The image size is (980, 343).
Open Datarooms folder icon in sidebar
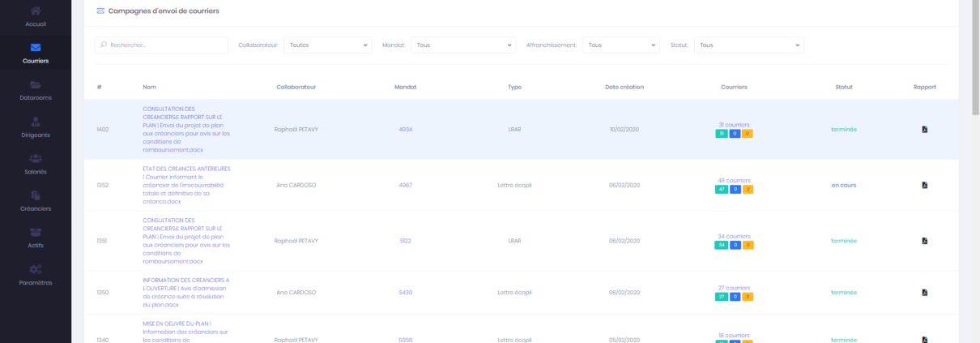(x=36, y=85)
